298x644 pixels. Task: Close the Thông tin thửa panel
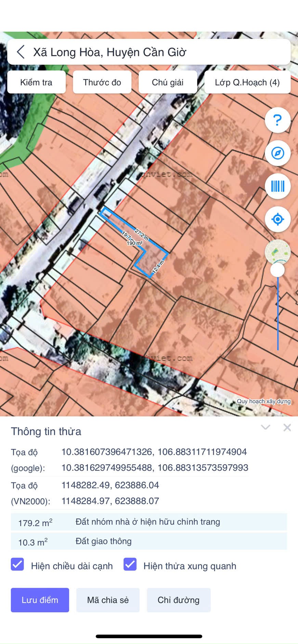[287, 428]
